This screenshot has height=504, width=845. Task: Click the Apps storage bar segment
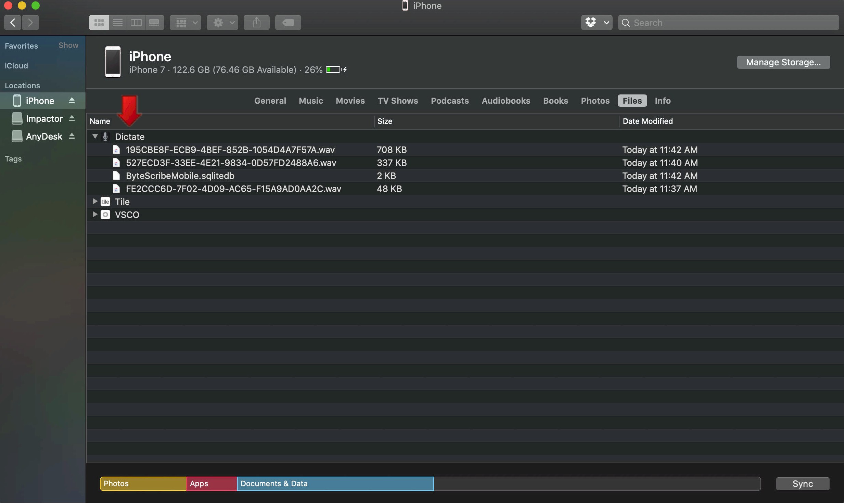[212, 484]
